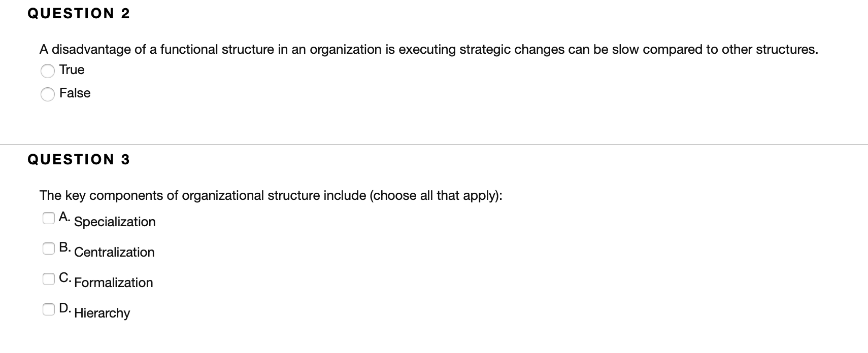Click the Specialization answer label
868x353 pixels.
pyautogui.click(x=115, y=222)
